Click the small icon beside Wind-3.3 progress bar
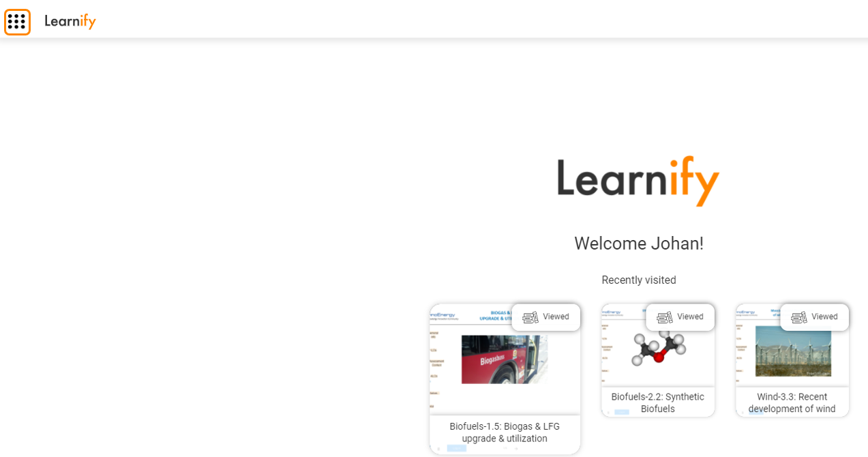This screenshot has width=868, height=457. coord(743,411)
